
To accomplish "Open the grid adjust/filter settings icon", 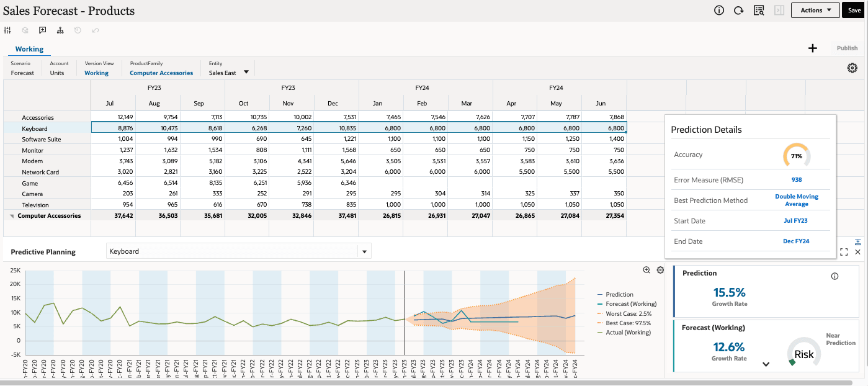I will (7, 30).
